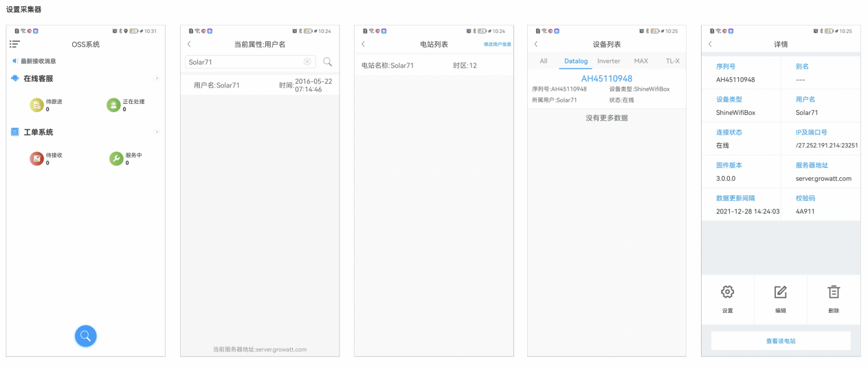The height and width of the screenshot is (368, 868).
Task: Switch to the MAX tab
Action: (641, 61)
